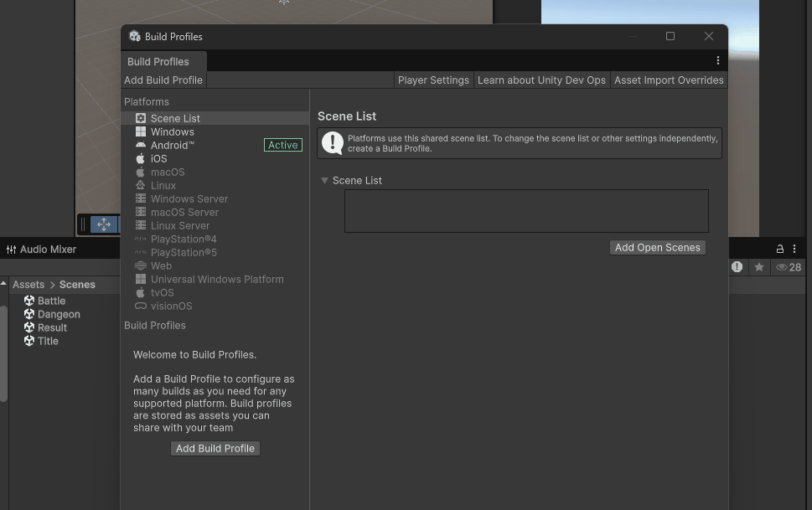812x510 pixels.
Task: Select the Move tool in the scene toolbar
Action: click(104, 224)
